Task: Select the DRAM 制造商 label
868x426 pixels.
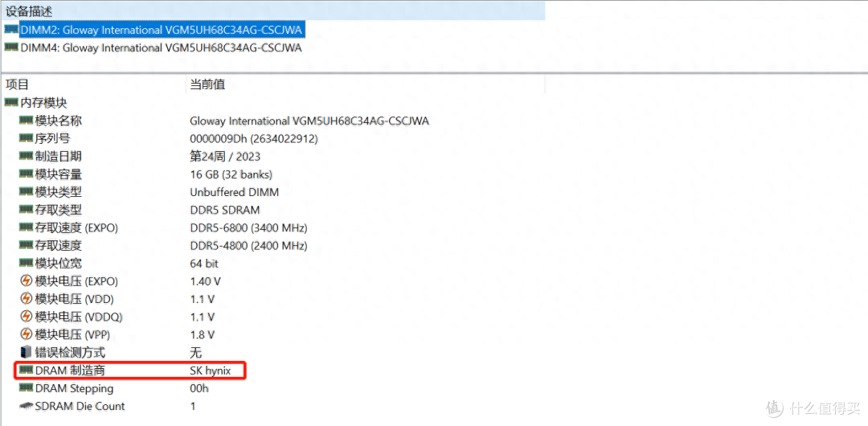Action: tap(70, 371)
